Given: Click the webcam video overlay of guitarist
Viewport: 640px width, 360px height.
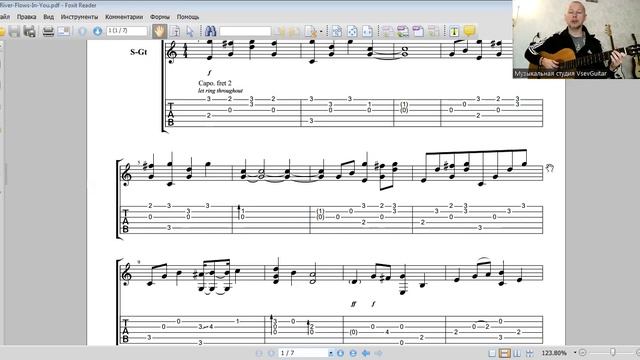Looking at the screenshot, I should 576,39.
